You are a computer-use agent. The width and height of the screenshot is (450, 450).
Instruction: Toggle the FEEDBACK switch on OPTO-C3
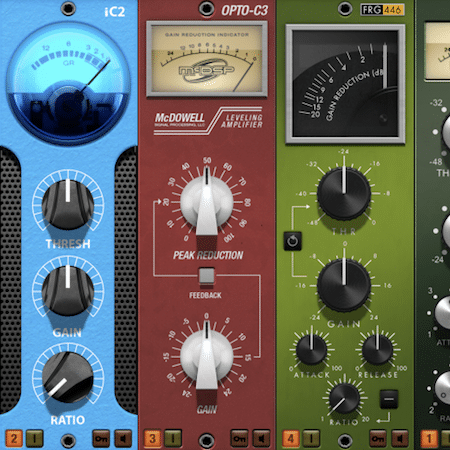pos(207,276)
